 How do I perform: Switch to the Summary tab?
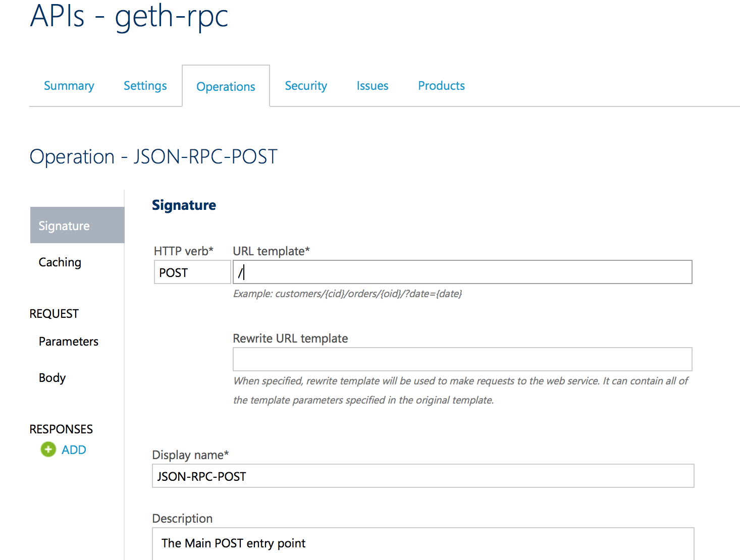[69, 86]
